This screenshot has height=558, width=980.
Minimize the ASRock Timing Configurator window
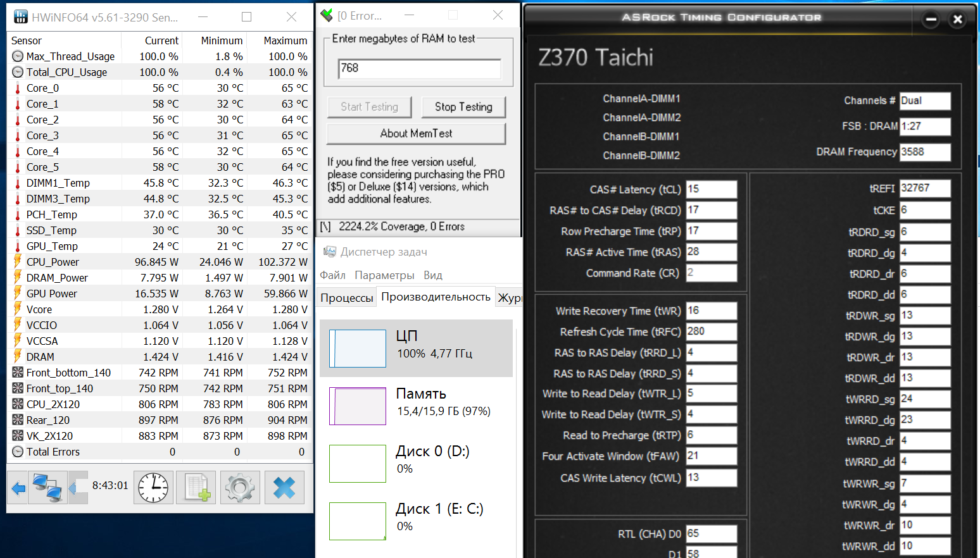pyautogui.click(x=931, y=20)
